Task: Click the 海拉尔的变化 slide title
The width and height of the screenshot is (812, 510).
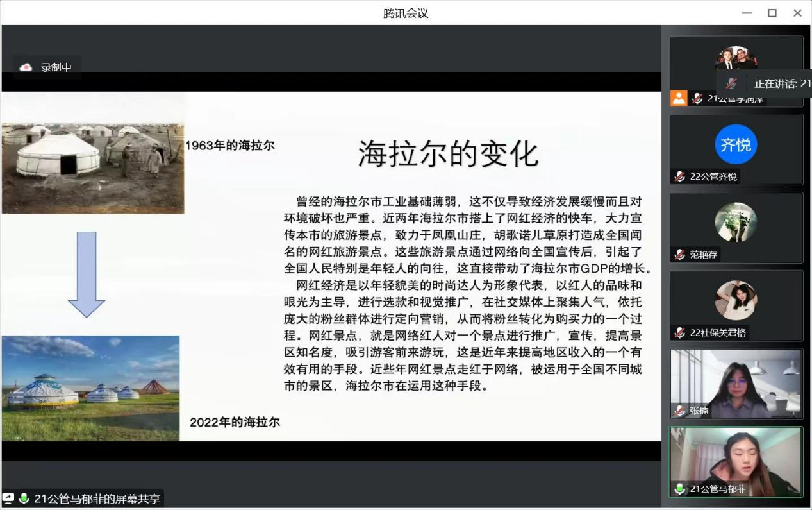Action: [x=448, y=153]
